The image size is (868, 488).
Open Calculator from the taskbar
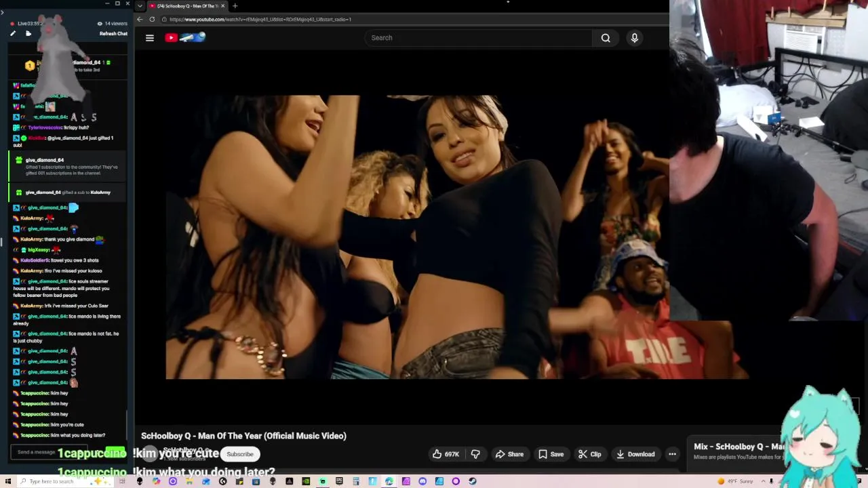click(355, 481)
